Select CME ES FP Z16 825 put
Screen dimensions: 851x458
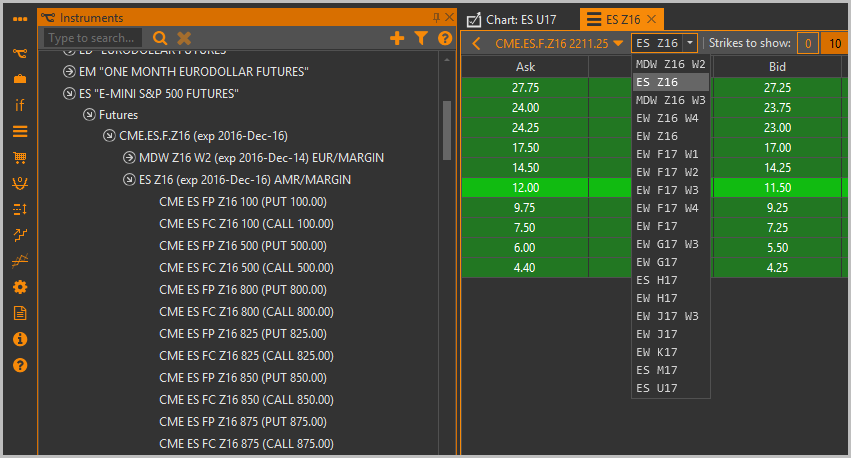click(x=243, y=334)
